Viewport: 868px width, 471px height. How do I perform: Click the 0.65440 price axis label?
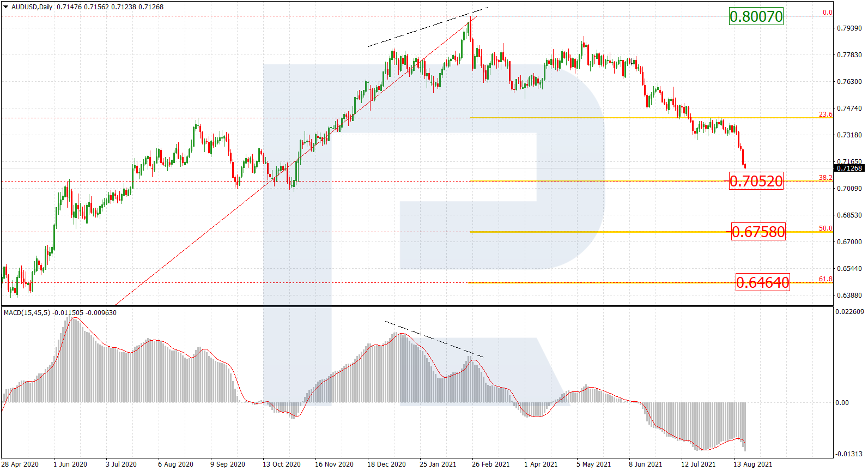[x=849, y=269]
